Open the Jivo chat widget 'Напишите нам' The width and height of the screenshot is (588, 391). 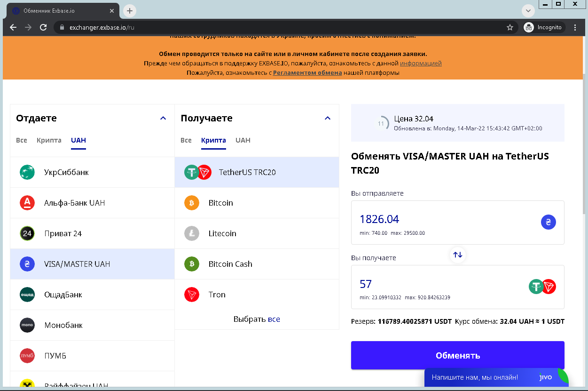496,377
